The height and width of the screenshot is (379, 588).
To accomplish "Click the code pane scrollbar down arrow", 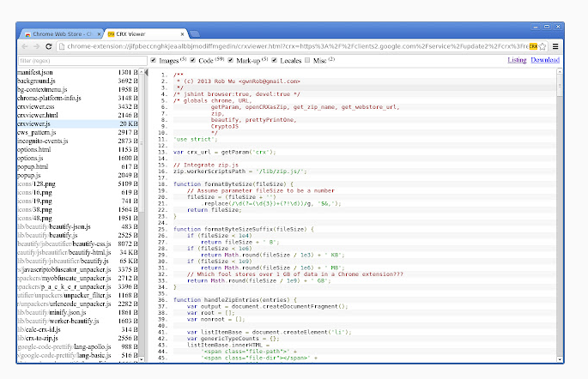I will 559,359.
